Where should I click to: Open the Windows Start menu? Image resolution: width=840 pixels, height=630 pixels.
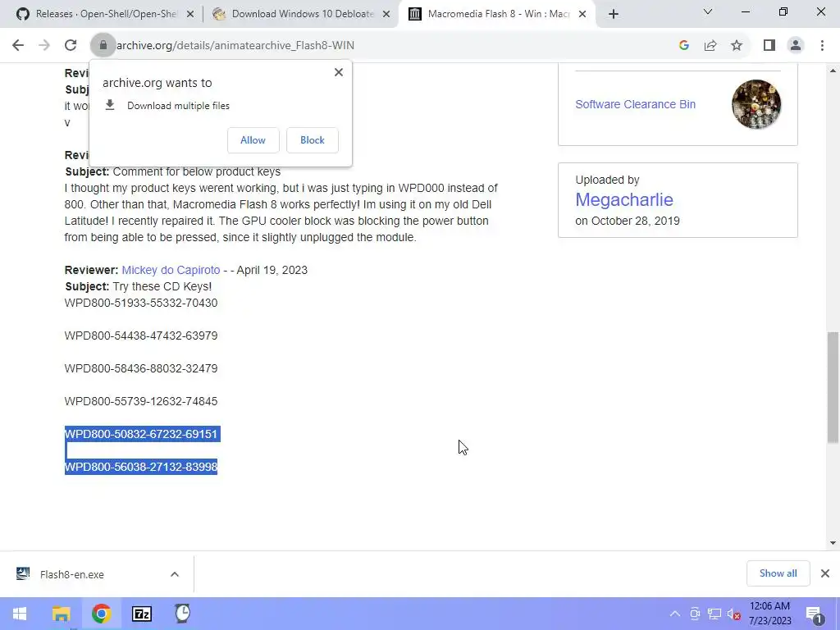coord(20,614)
